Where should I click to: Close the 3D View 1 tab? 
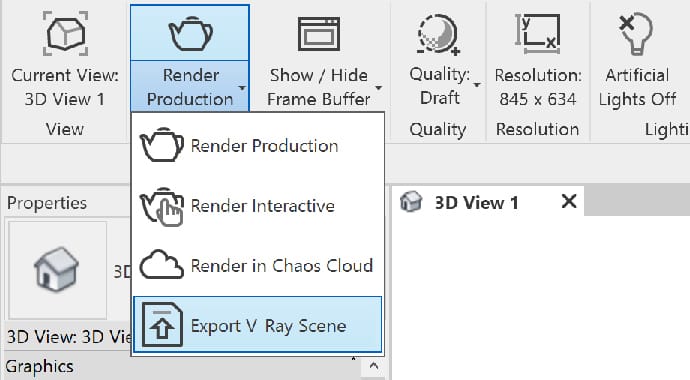pyautogui.click(x=569, y=201)
